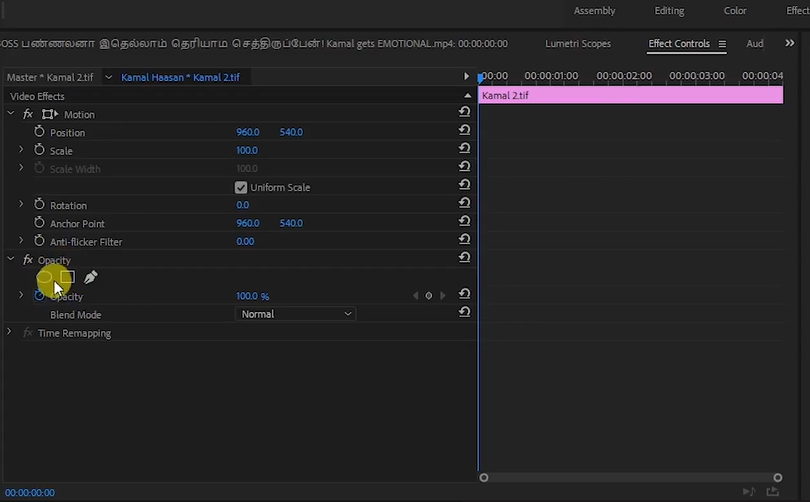Reset the Scale parameter
The image size is (810, 502).
point(464,148)
